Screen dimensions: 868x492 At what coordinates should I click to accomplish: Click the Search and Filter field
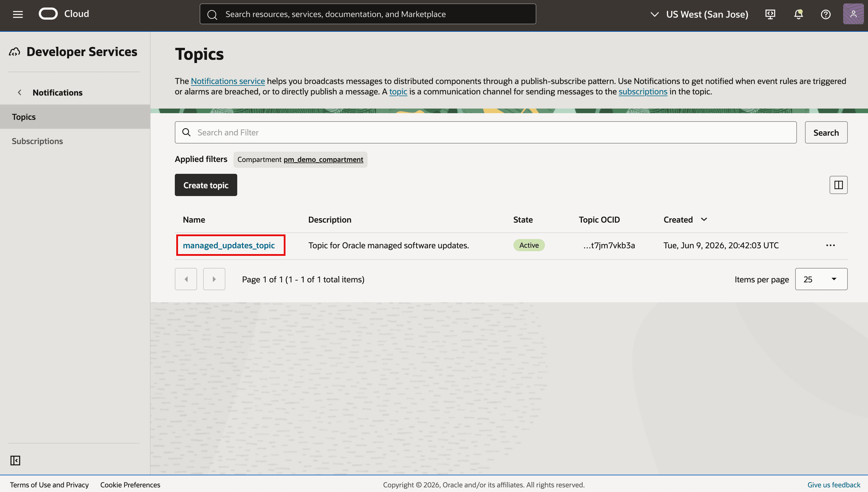tap(485, 133)
